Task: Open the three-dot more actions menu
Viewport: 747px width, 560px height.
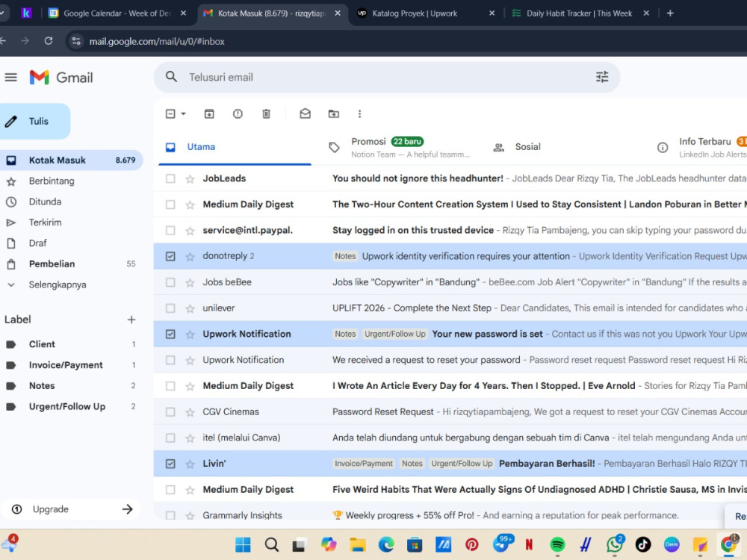Action: coord(360,113)
